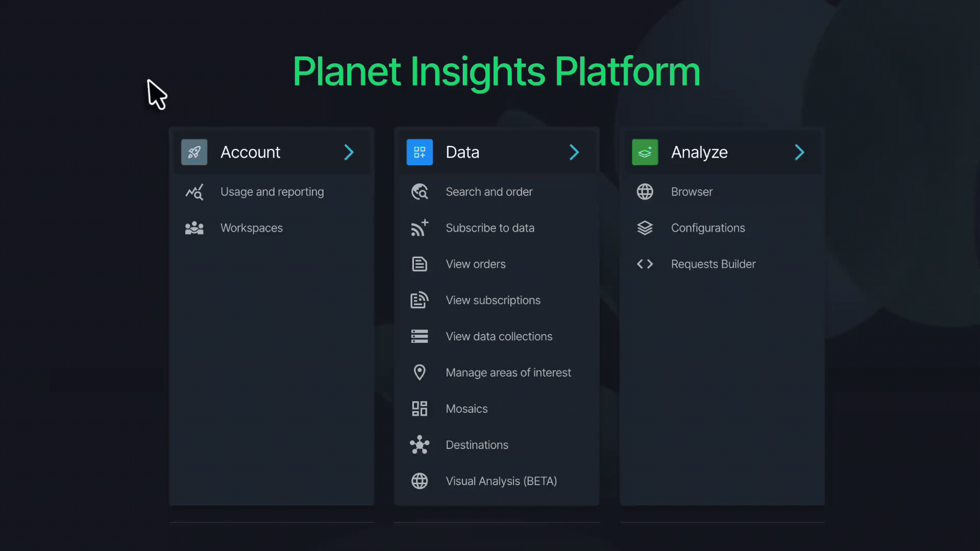Click the View orders document icon
Viewport: 980px width, 551px height.
(x=420, y=264)
